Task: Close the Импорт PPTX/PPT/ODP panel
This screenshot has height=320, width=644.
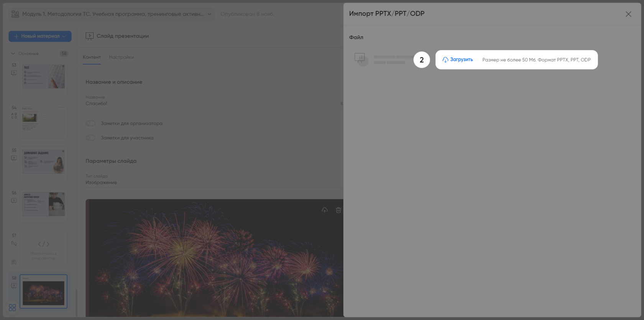Action: coord(628,14)
